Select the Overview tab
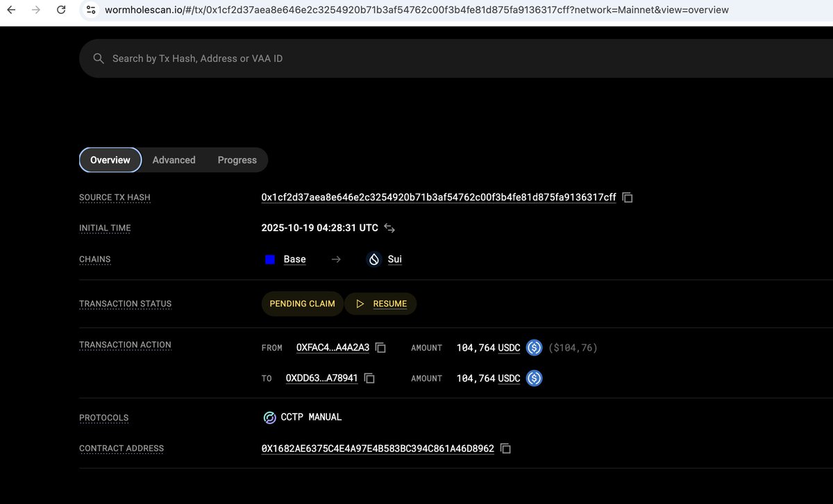833x504 pixels. click(x=110, y=160)
